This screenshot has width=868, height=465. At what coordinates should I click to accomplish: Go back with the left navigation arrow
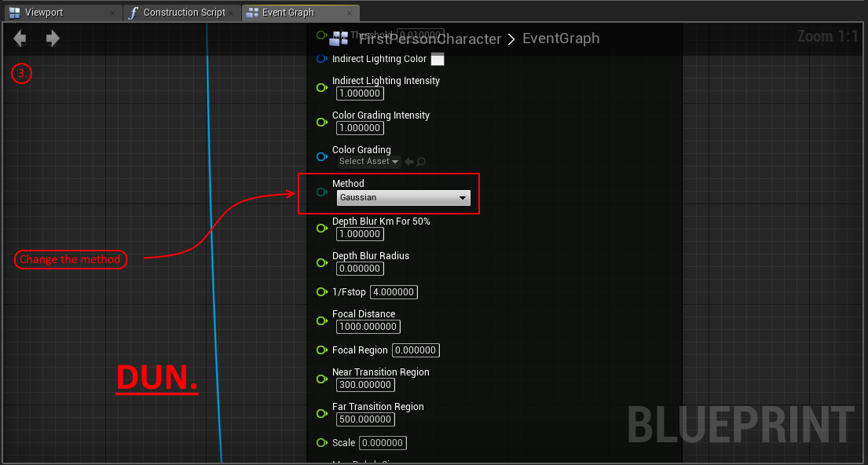(20, 38)
